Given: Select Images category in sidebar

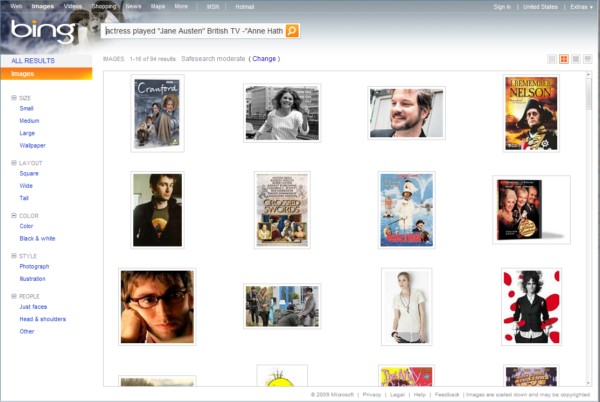Looking at the screenshot, I should coord(46,74).
